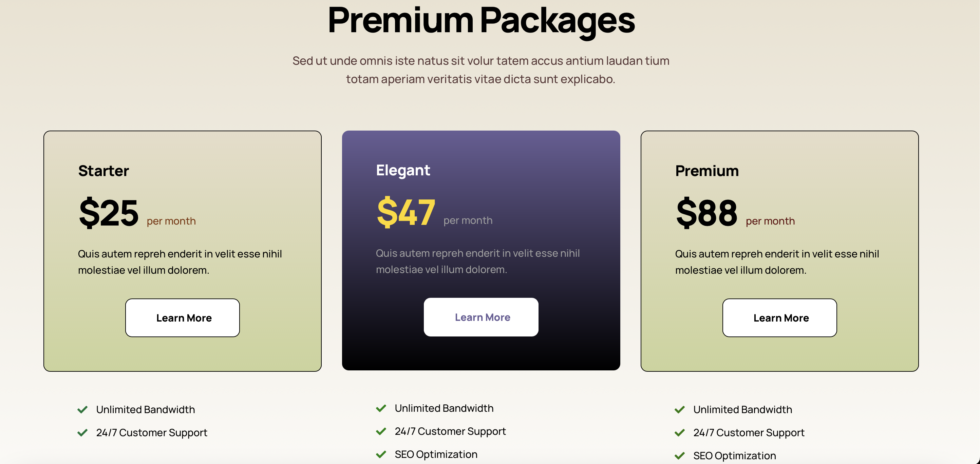Click the checkmark beside Premium's SEO Optimization

[680, 456]
